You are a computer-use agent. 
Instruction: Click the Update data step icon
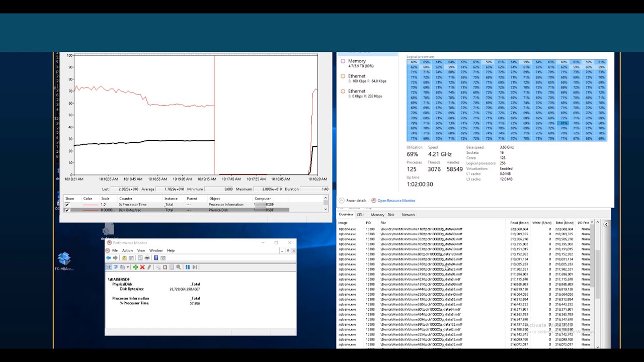pos(195,267)
